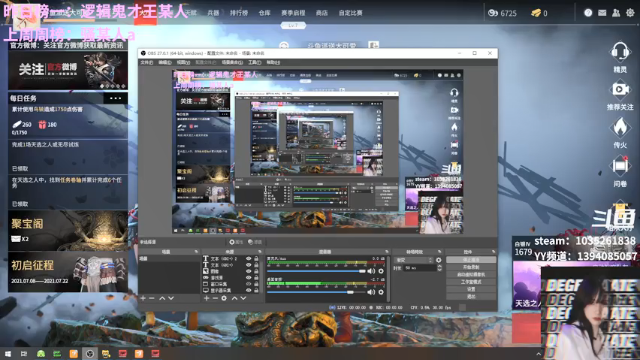Open the 问卷 survey icon
640x360 pixels.
[x=620, y=166]
